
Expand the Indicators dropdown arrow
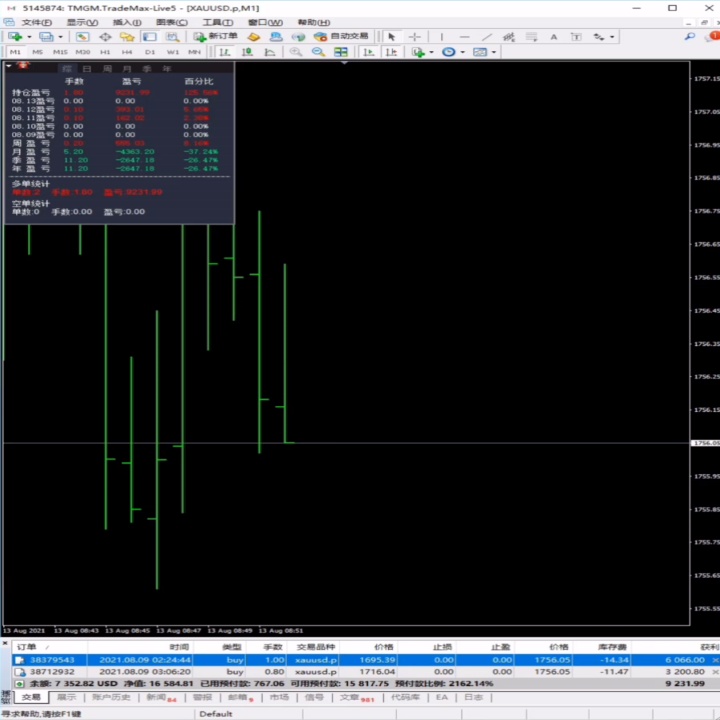[431, 52]
